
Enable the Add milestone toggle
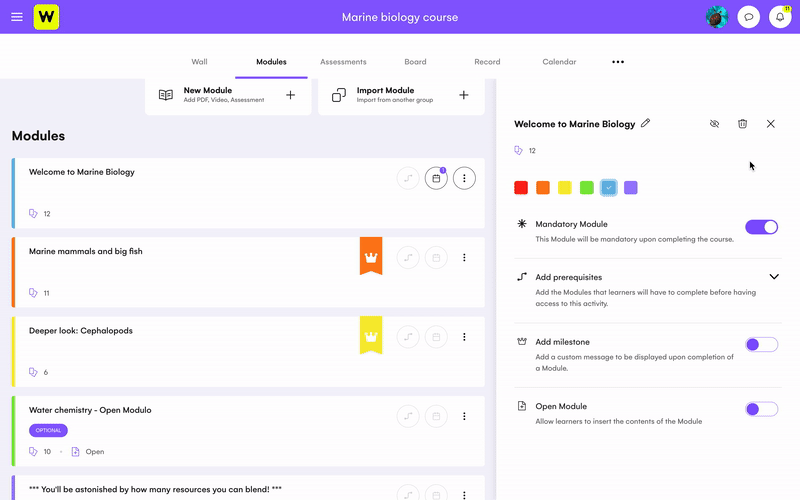[x=762, y=345]
